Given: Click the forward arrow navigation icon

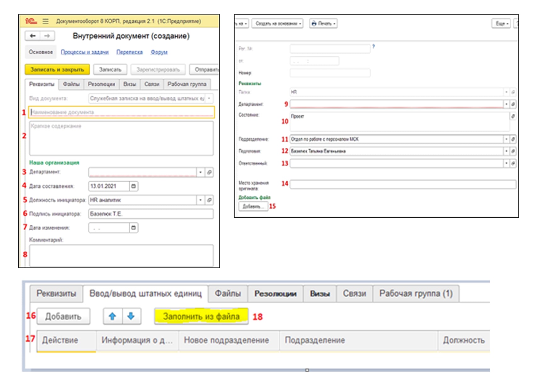Looking at the screenshot, I should [x=47, y=36].
